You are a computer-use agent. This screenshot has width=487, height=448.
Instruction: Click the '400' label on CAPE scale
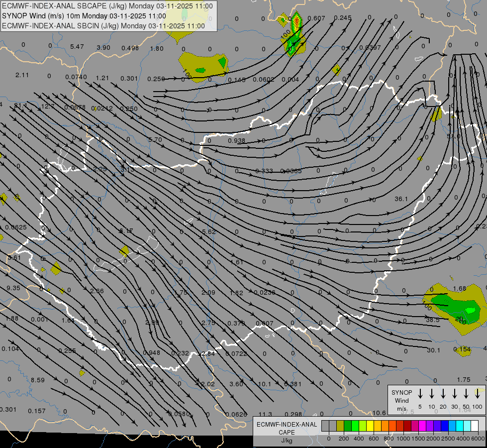click(x=359, y=439)
